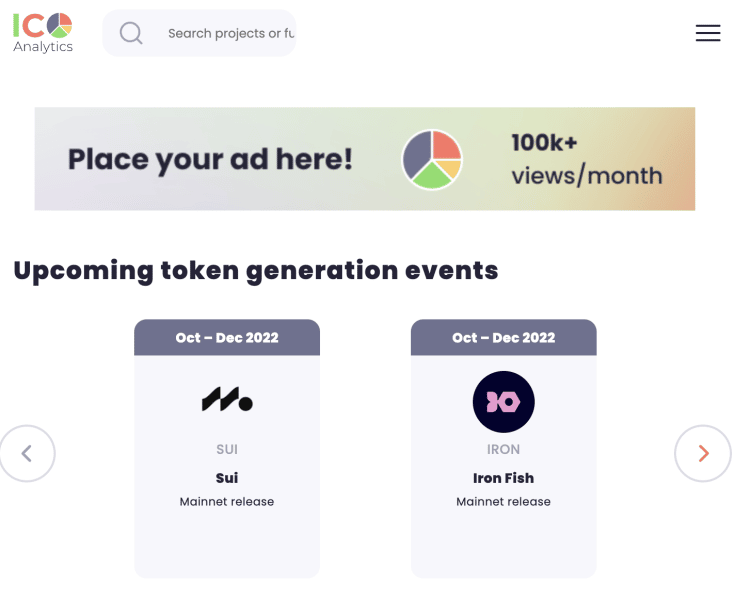Select the SUI ticker label

(227, 449)
